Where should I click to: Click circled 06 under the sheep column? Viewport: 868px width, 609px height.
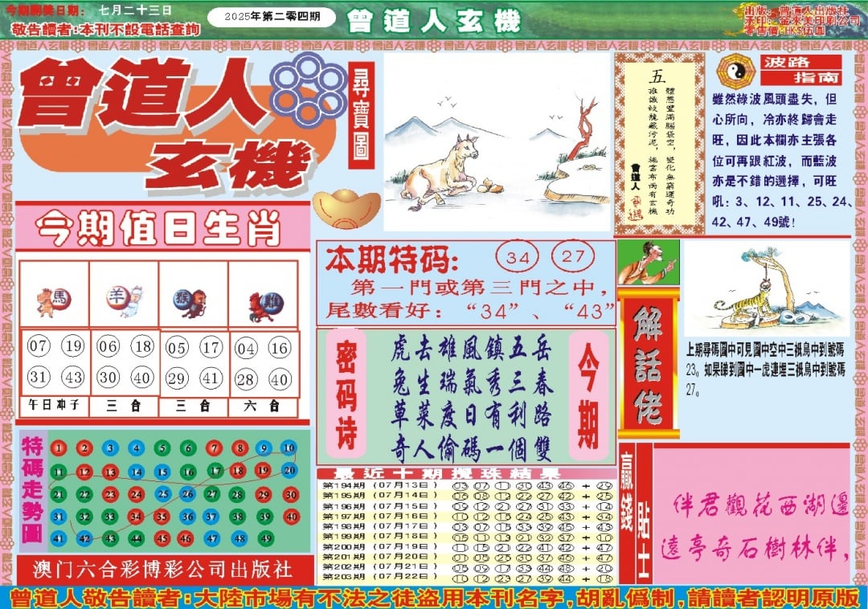(x=108, y=347)
